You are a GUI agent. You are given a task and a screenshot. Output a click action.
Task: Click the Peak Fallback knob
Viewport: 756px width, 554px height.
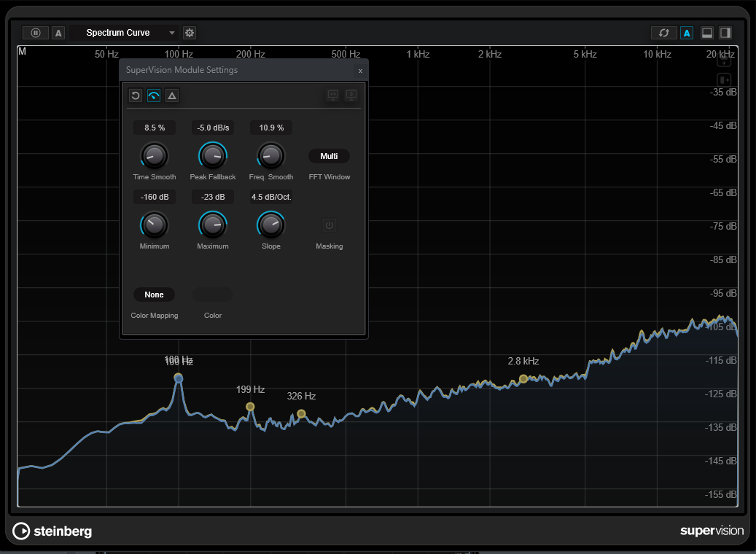[213, 156]
